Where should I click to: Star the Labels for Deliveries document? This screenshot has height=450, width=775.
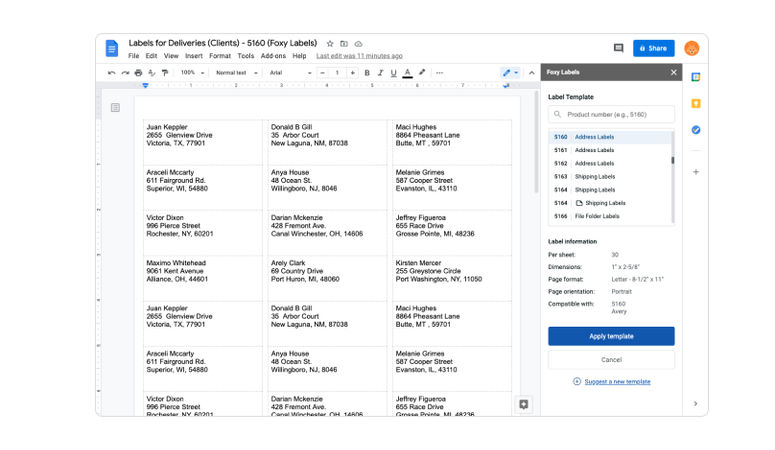[x=330, y=44]
